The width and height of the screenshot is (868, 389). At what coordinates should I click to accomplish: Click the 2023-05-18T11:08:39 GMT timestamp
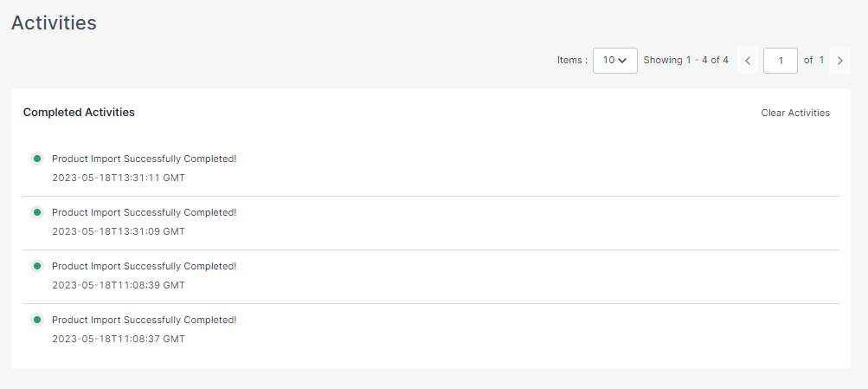click(x=119, y=285)
